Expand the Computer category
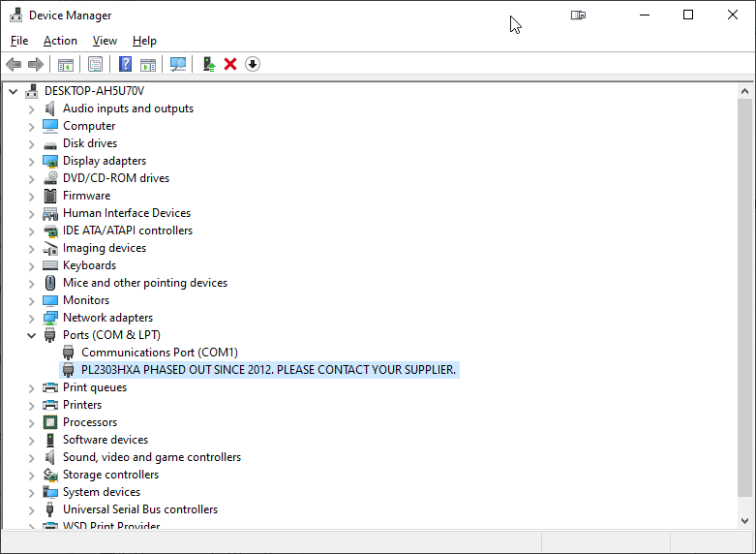 (31, 127)
